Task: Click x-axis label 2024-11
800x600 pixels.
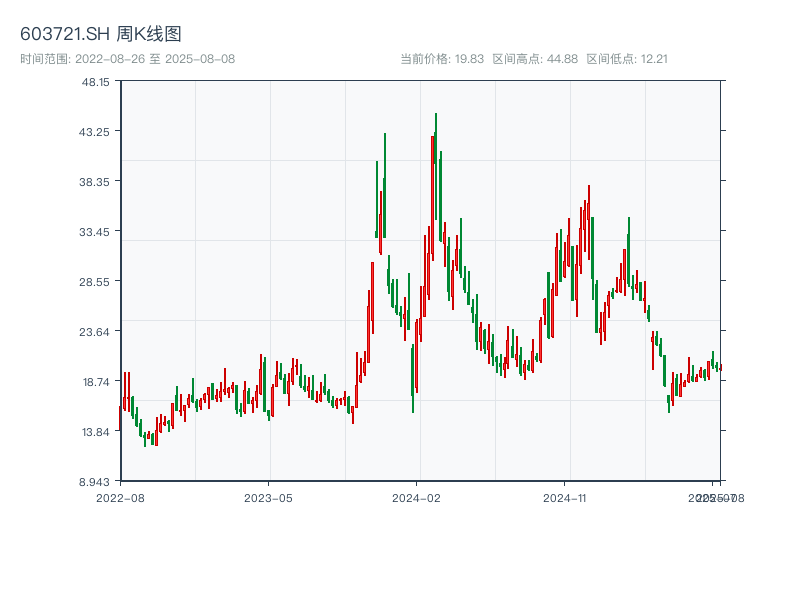Action: point(565,498)
